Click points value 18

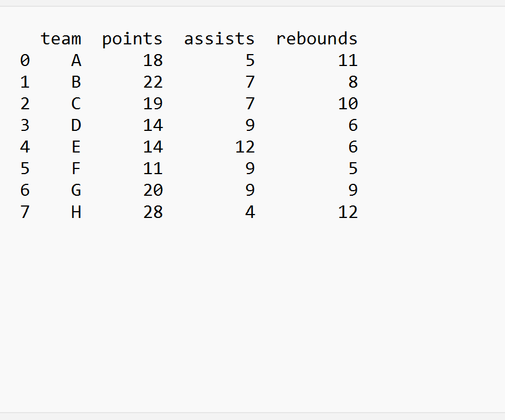click(153, 60)
